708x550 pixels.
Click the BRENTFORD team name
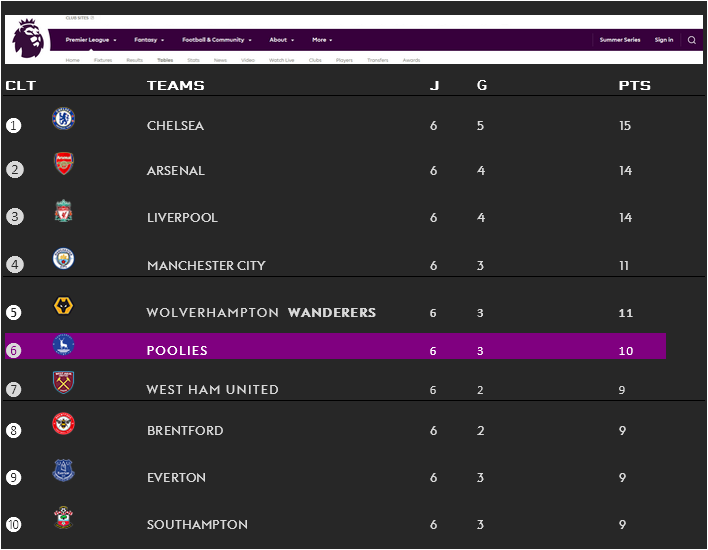click(185, 431)
